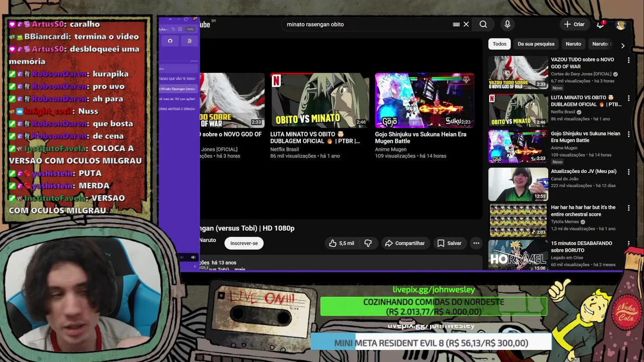Click the Compartilhar share button
This screenshot has height=362, width=644.
pyautogui.click(x=405, y=243)
